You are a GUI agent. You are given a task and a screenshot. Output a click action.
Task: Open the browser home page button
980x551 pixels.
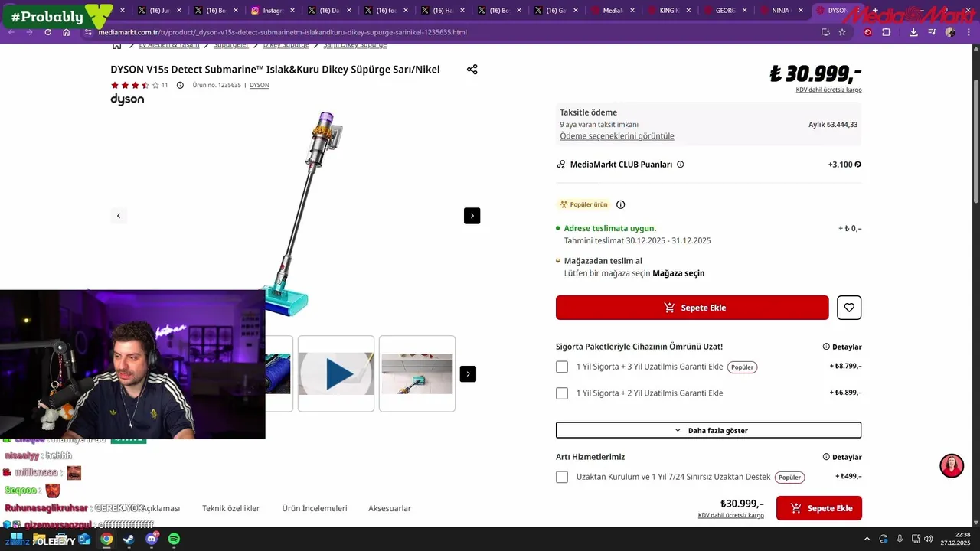(x=66, y=32)
